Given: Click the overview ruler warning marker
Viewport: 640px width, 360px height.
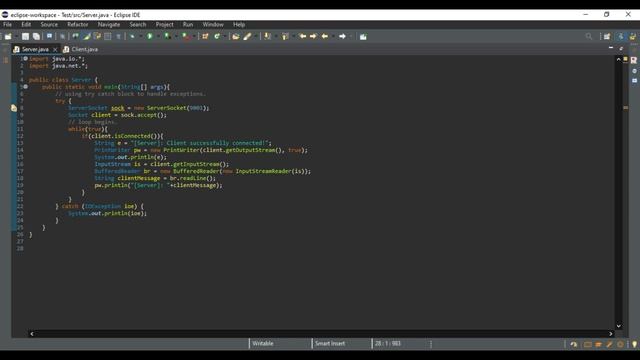Looking at the screenshot, I should point(625,108).
